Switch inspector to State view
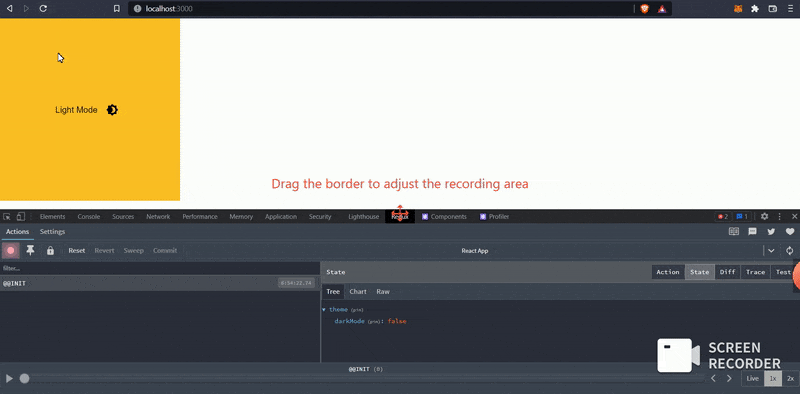The image size is (800, 394). 699,272
